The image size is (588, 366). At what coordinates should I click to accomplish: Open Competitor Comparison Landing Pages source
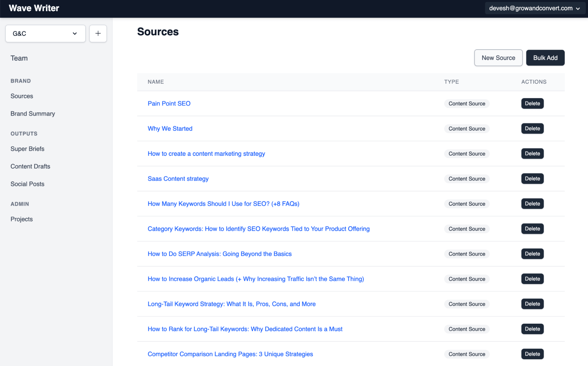[x=230, y=354]
